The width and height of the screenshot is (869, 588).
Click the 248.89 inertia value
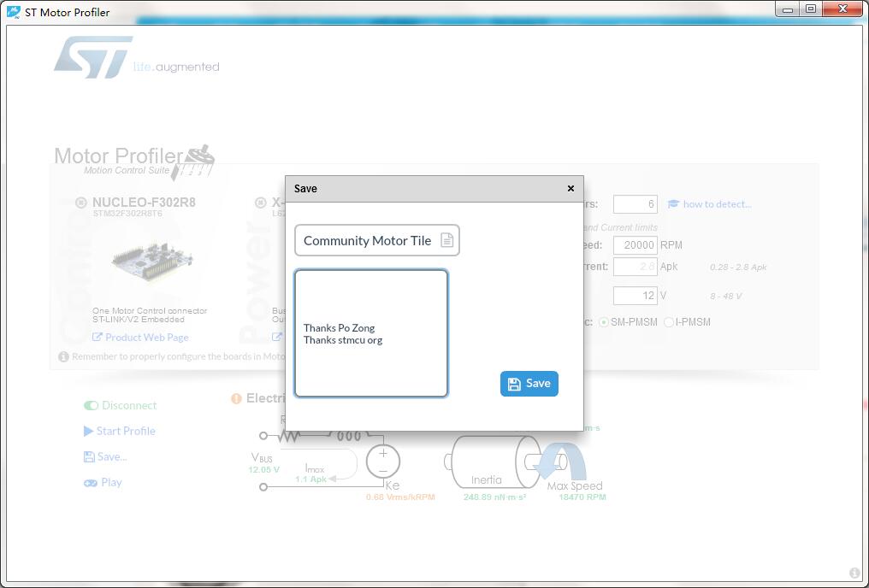[x=495, y=497]
